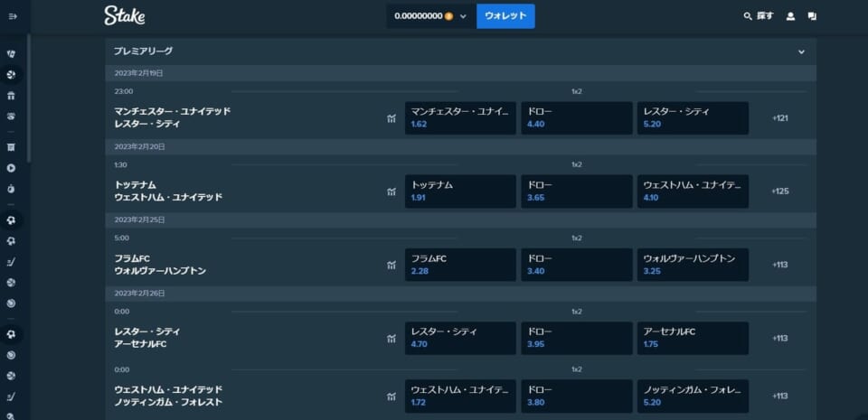868x420 pixels.
Task: Select ドロー at odds 3.95
Action: coord(577,339)
